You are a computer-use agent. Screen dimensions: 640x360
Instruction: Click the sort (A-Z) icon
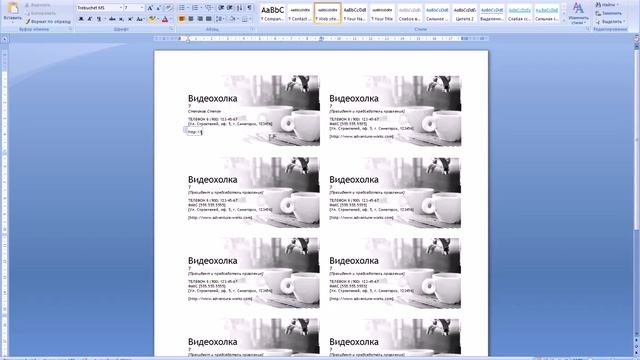point(240,8)
